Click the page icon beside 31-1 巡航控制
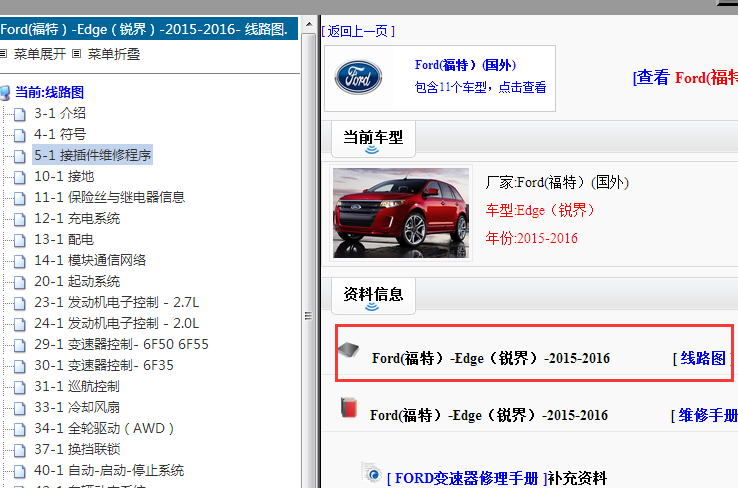The width and height of the screenshot is (738, 488). 19,387
